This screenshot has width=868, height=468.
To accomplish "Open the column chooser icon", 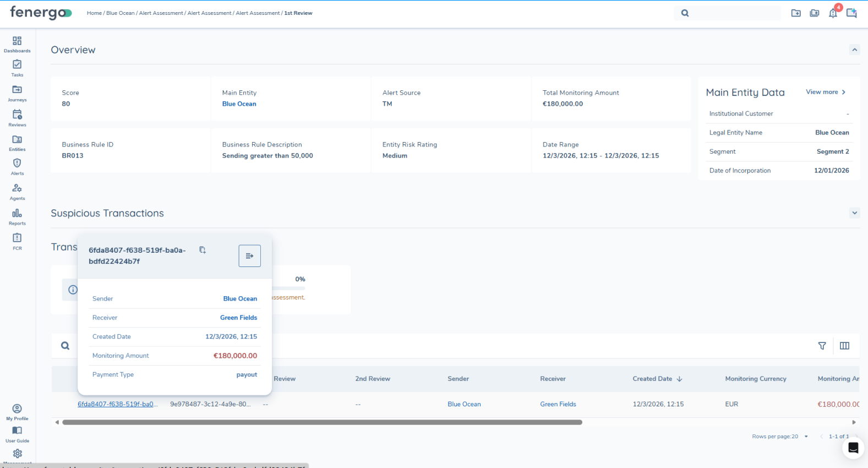I will click(844, 346).
